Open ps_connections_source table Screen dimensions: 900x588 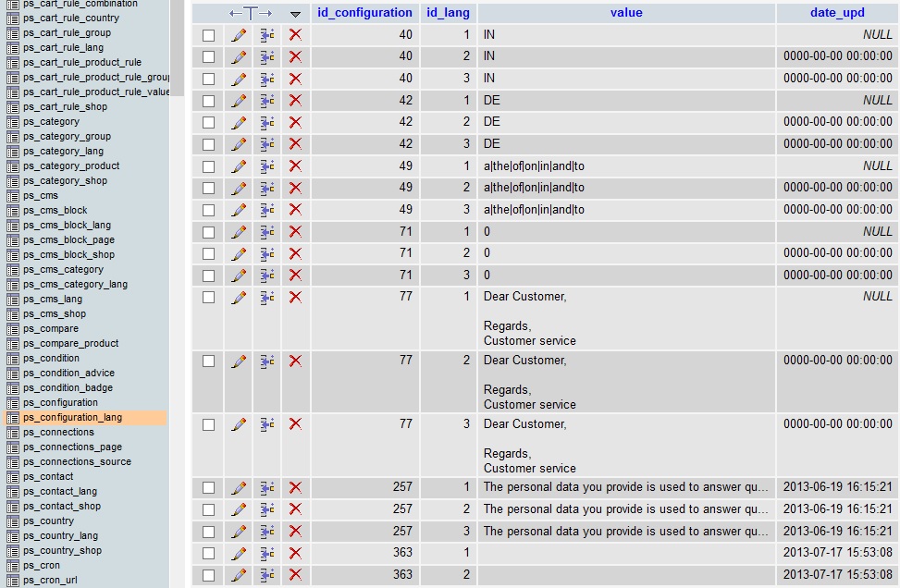pos(77,461)
